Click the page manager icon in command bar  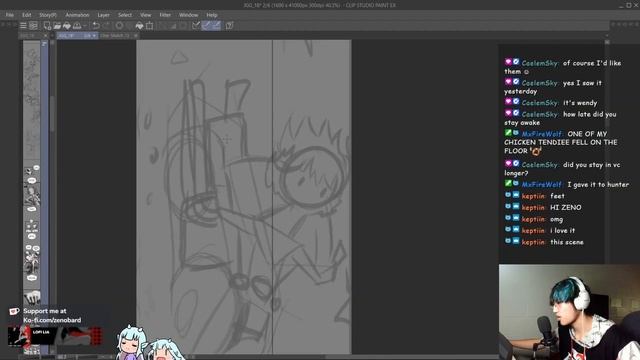tap(33, 26)
